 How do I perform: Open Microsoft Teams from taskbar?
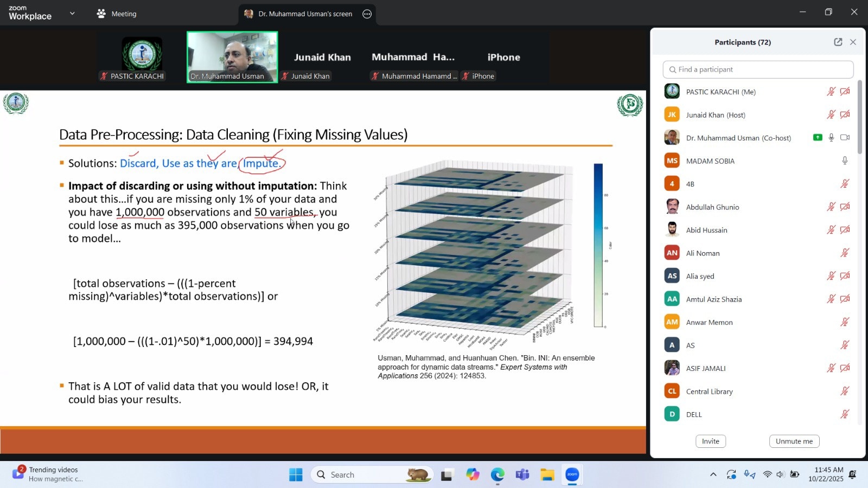(522, 475)
